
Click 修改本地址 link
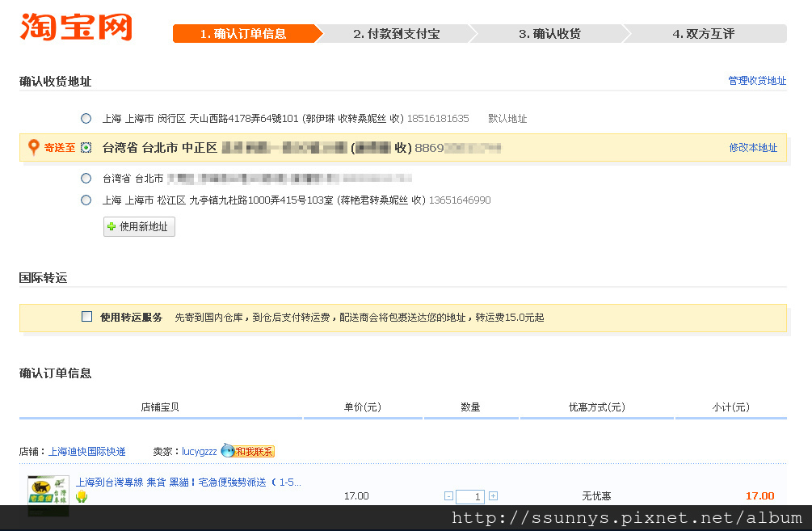pos(752,148)
